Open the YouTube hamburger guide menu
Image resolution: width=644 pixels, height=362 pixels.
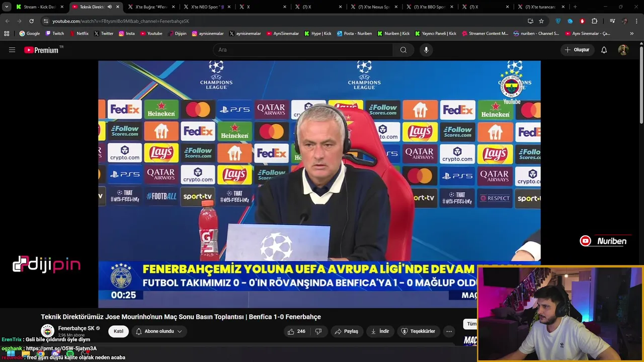coord(12,50)
